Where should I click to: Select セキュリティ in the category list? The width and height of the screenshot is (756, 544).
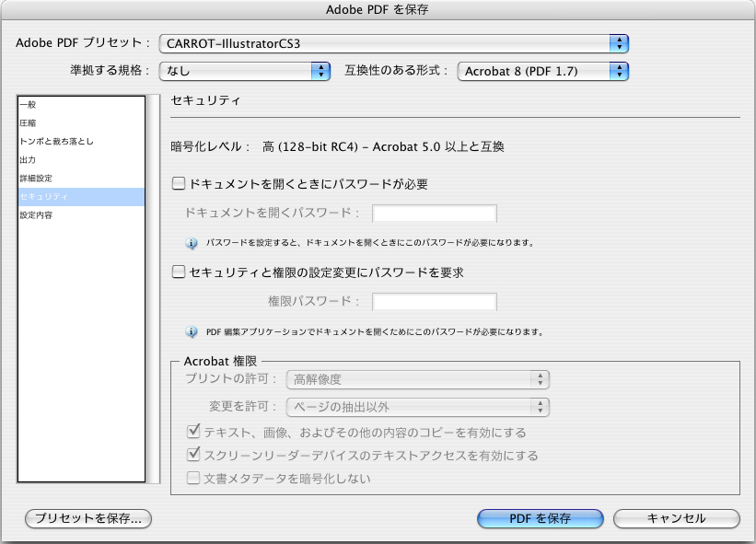pyautogui.click(x=81, y=197)
